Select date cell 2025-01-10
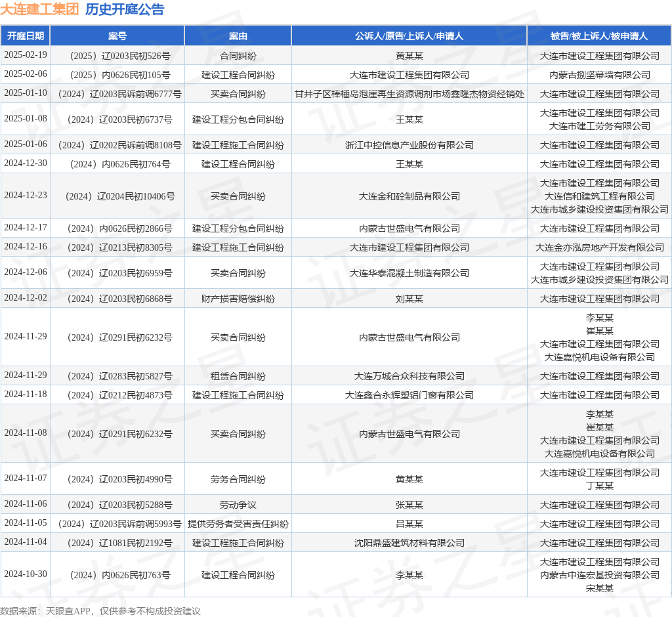672x617 pixels. click(x=26, y=93)
